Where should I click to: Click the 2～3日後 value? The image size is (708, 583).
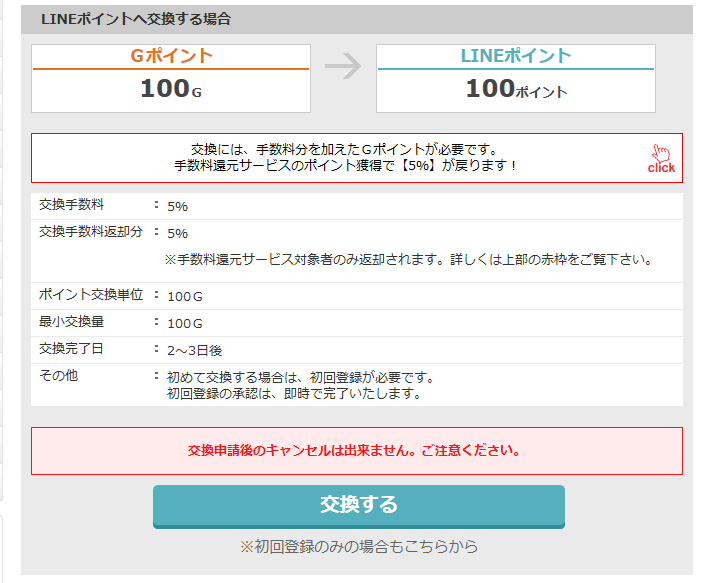pos(195,350)
